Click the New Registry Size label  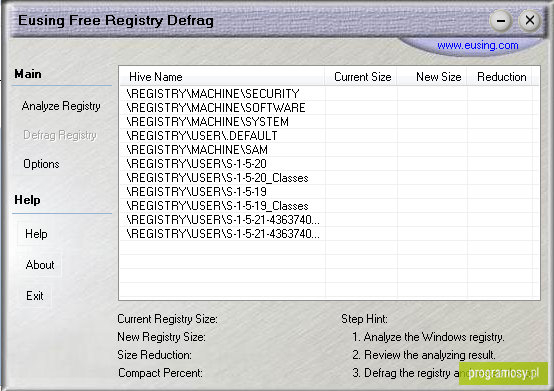pyautogui.click(x=161, y=337)
